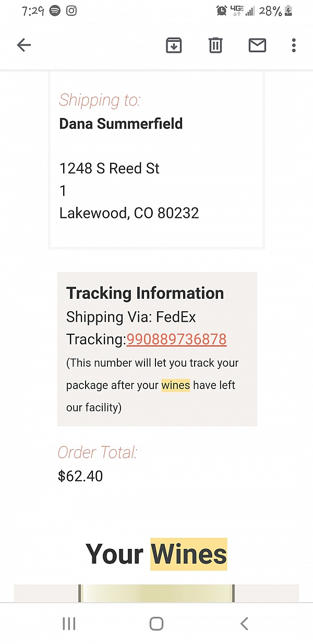
Task: Tap the highlighted 'wines' word in tracking note
Action: [x=176, y=385]
